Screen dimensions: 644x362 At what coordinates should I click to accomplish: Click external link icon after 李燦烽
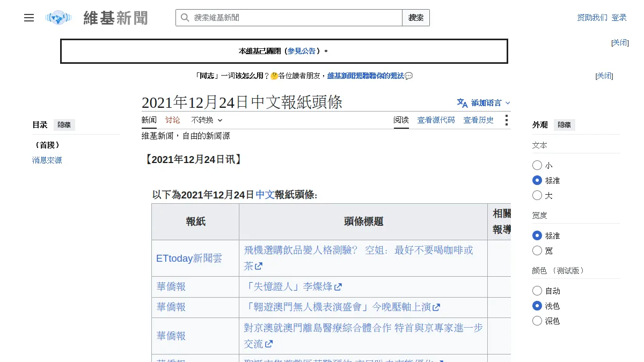click(338, 287)
